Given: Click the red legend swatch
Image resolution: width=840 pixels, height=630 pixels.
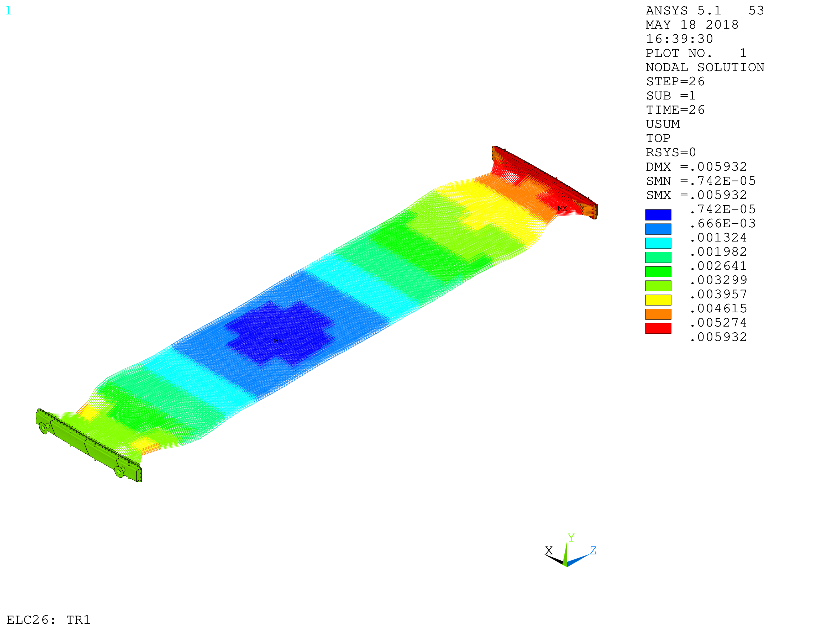Looking at the screenshot, I should click(658, 328).
